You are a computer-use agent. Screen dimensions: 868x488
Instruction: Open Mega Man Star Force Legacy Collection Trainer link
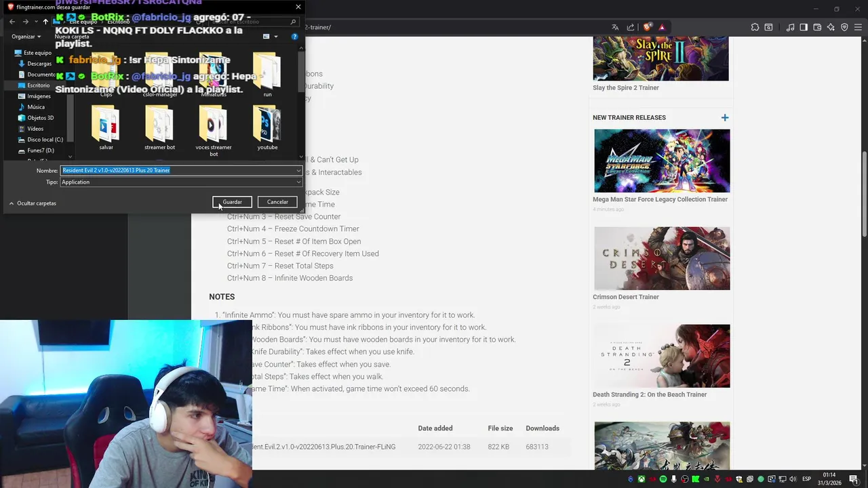click(660, 199)
